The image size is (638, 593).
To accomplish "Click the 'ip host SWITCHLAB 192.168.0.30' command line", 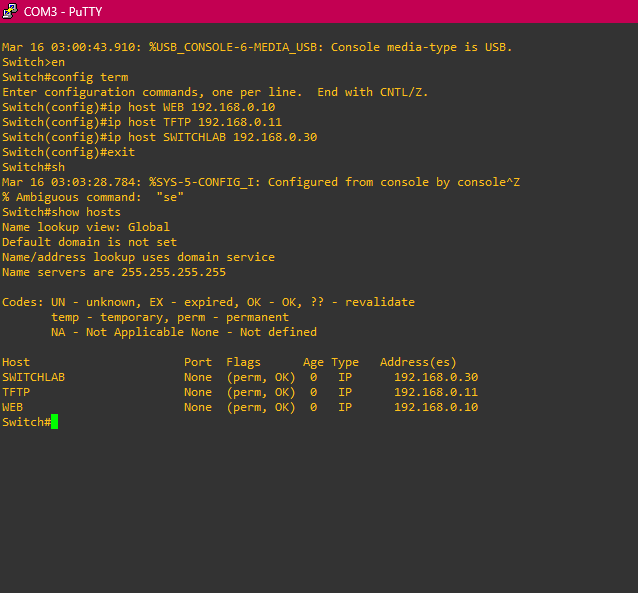I will point(160,137).
